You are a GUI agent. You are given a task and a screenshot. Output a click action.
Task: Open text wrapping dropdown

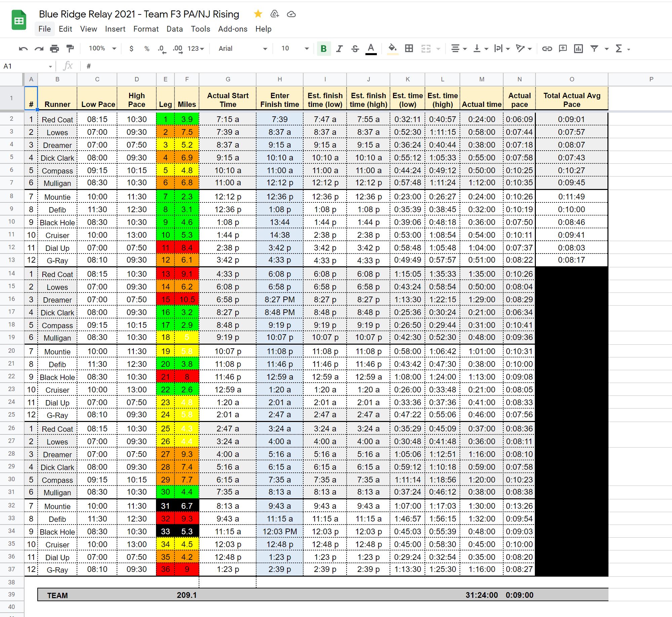[x=502, y=49]
